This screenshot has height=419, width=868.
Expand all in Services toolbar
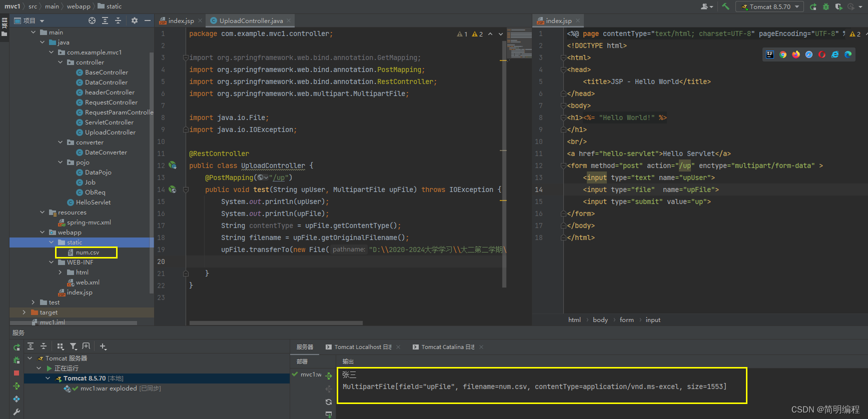click(31, 346)
